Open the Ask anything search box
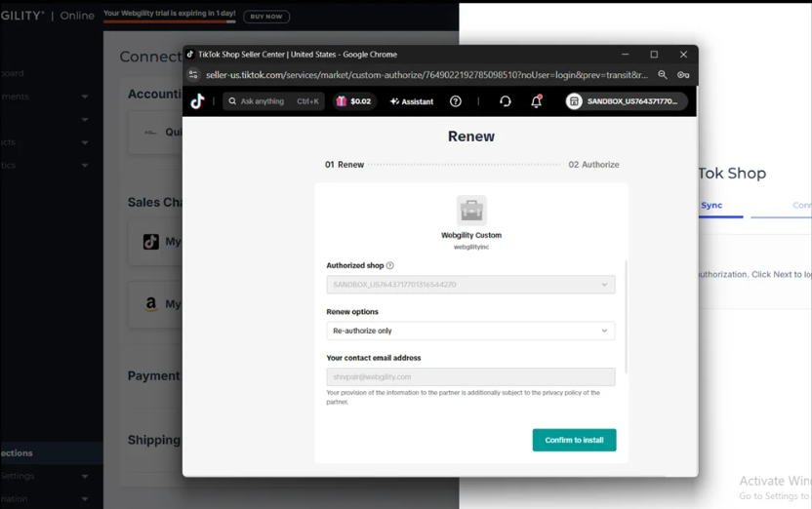The height and width of the screenshot is (509, 812). [273, 101]
